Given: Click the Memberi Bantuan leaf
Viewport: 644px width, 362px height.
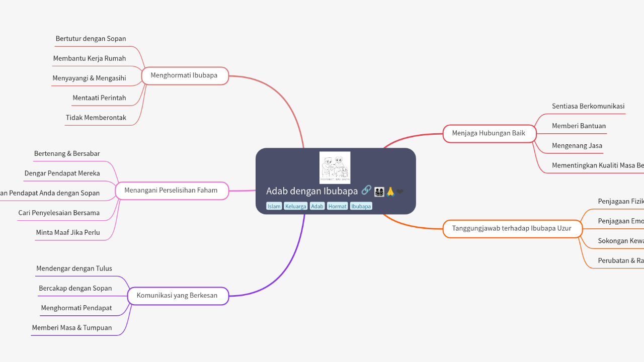Looking at the screenshot, I should point(579,126).
